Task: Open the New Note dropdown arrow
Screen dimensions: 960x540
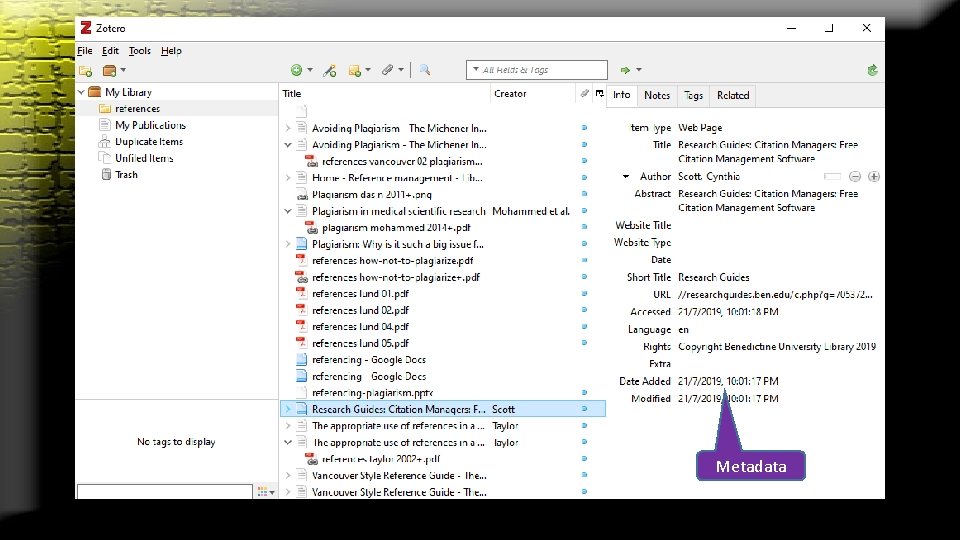Action: (x=368, y=70)
